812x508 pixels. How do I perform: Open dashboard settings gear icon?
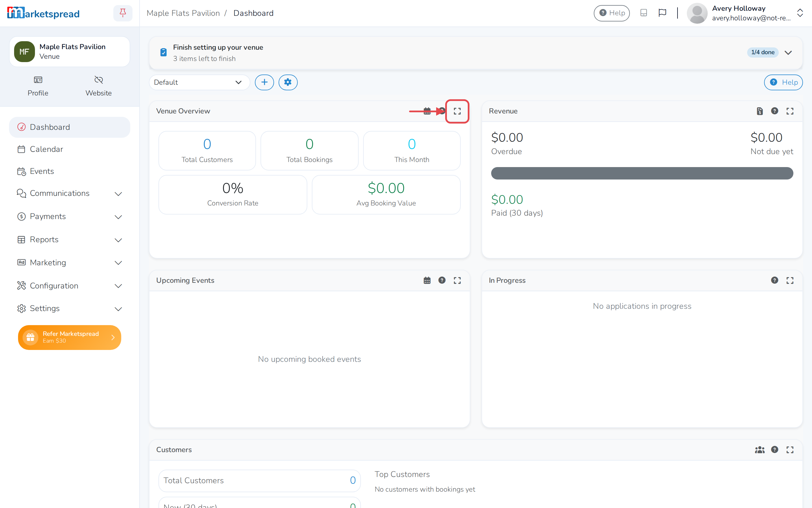click(288, 82)
